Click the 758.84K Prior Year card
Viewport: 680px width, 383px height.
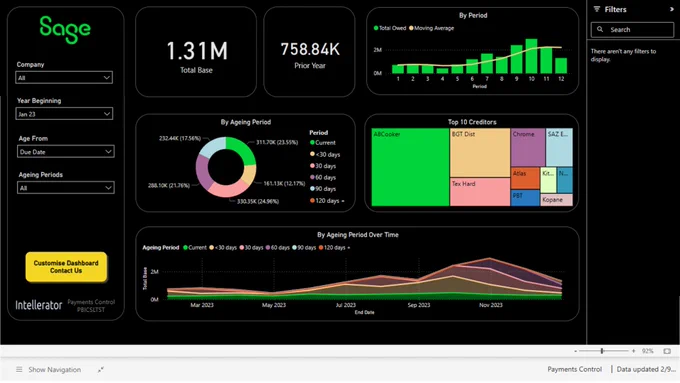(309, 52)
